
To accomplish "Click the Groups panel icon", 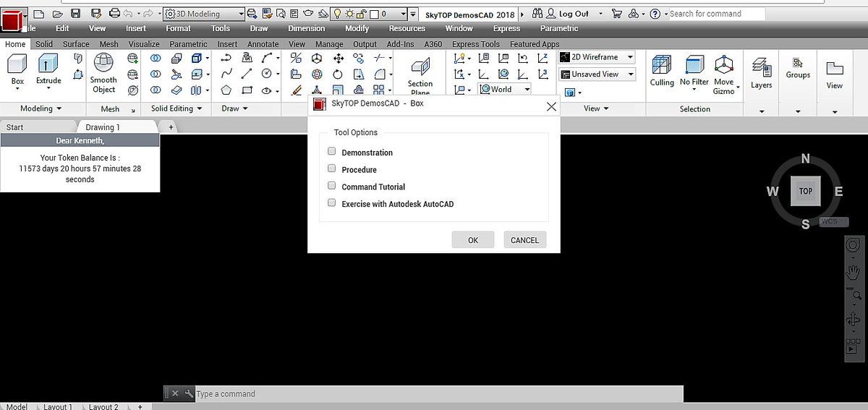I will tap(798, 63).
